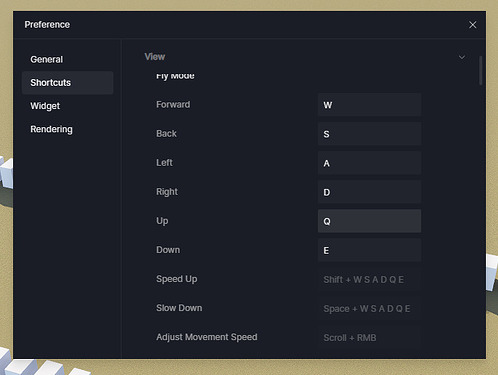Screen dimensions: 498x375
Task: Select the Shortcuts tab
Action: tap(67, 83)
